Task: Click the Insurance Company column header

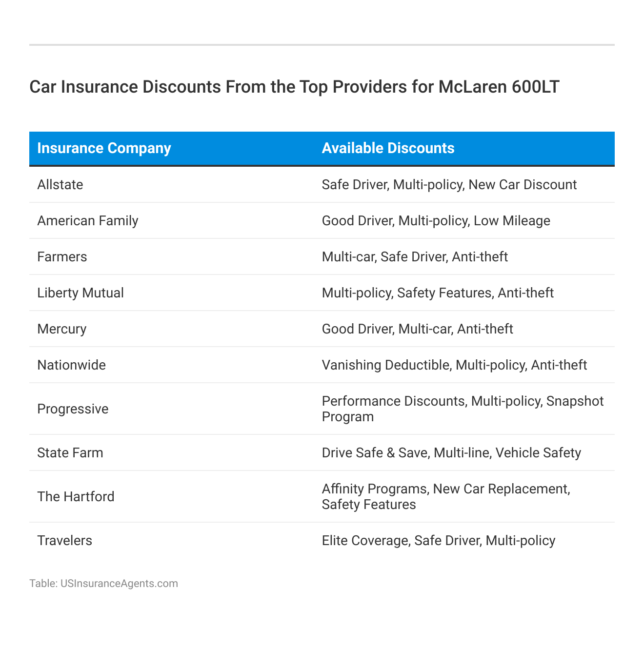Action: point(104,148)
